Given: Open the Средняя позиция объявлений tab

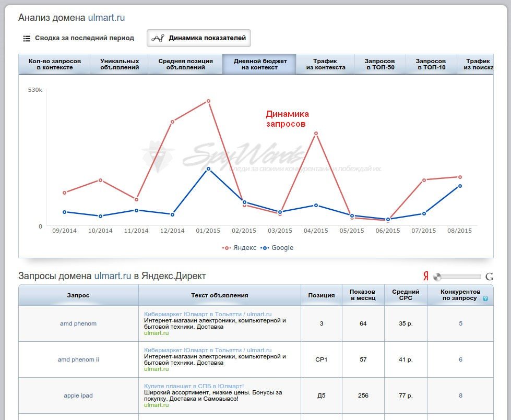Looking at the screenshot, I should pos(185,64).
